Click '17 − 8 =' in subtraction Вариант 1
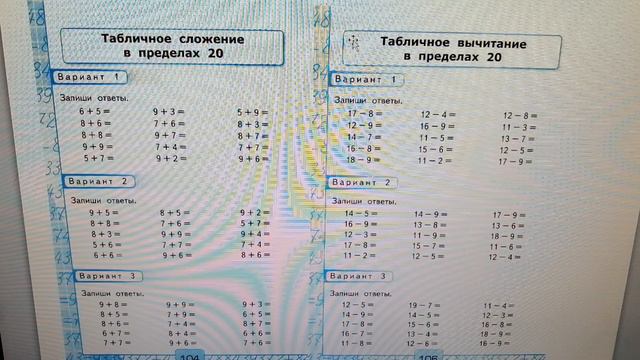This screenshot has width=640, height=360. click(365, 113)
